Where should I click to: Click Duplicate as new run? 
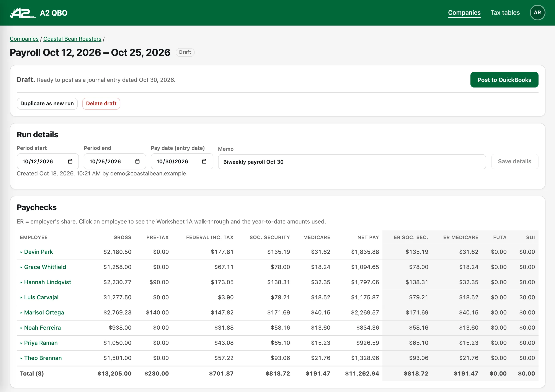point(47,104)
